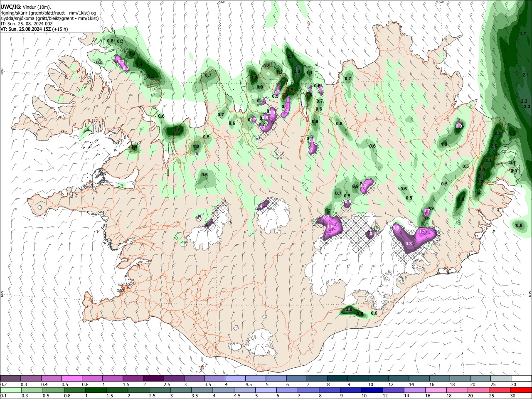
Task: Select the dark purple 2 swatch in upper legend
Action: click(153, 378)
